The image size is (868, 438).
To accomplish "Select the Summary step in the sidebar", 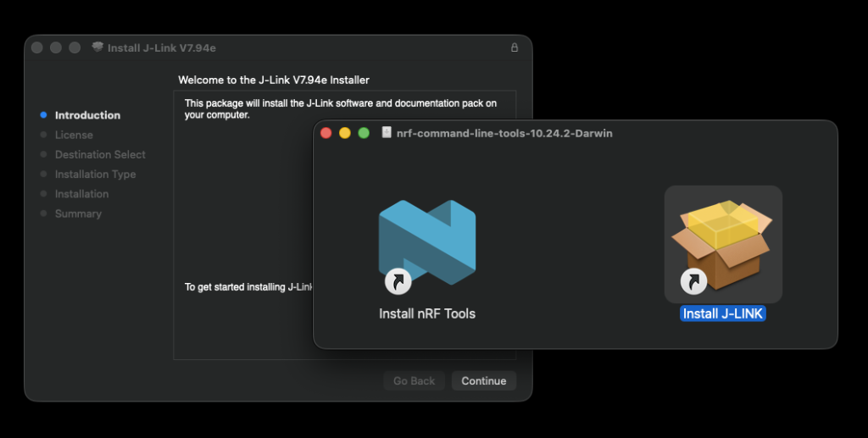I will click(x=78, y=213).
